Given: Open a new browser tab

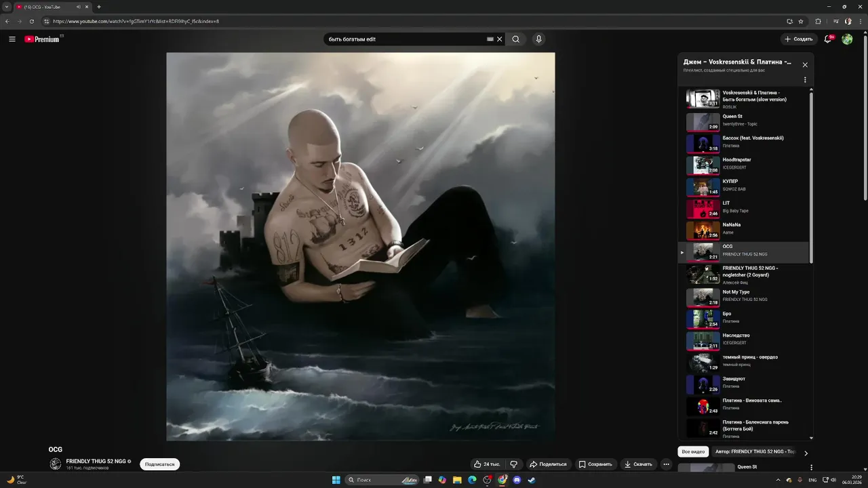Looking at the screenshot, I should pos(99,7).
